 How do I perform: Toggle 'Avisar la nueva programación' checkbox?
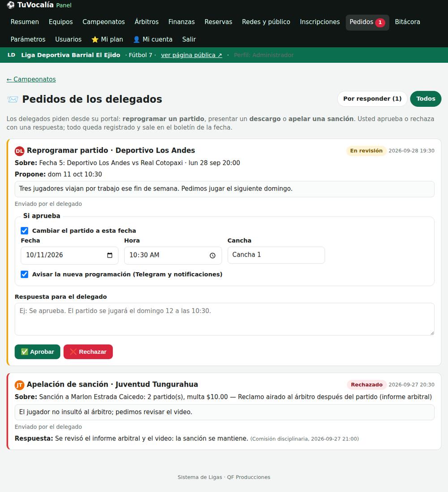(x=25, y=274)
